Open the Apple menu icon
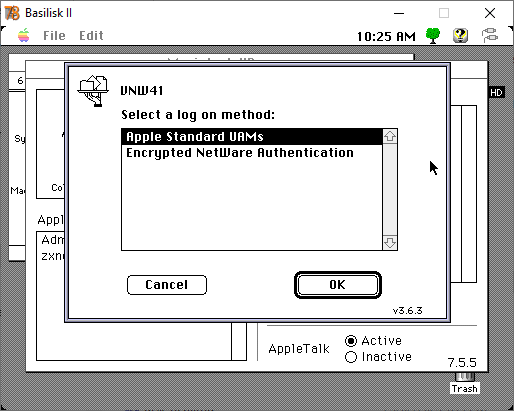Image resolution: width=514 pixels, height=411 pixels. (x=24, y=35)
